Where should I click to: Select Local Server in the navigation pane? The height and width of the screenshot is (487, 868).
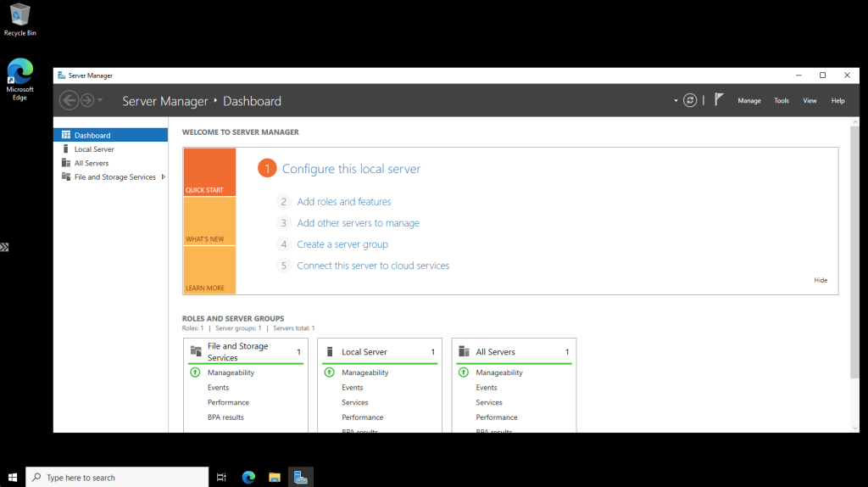tap(111, 149)
